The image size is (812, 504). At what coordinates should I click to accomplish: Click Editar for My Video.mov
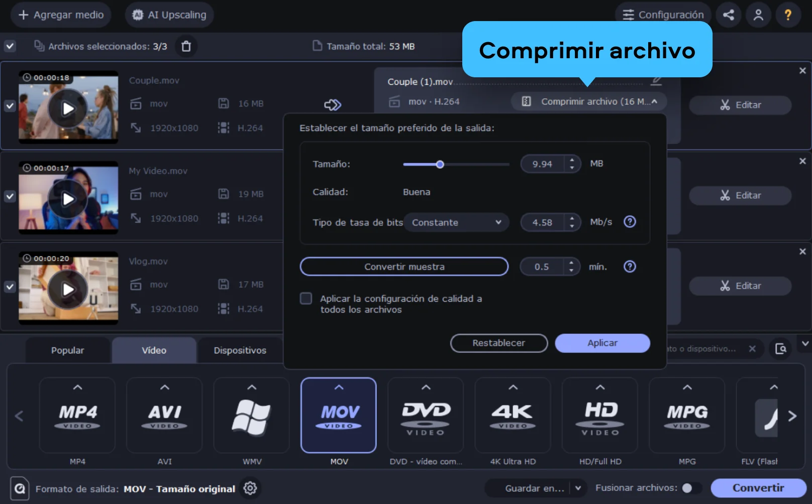[740, 195]
